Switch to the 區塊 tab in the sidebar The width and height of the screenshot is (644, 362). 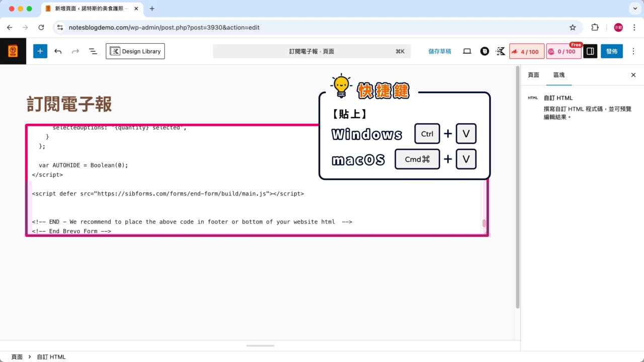[x=559, y=74]
